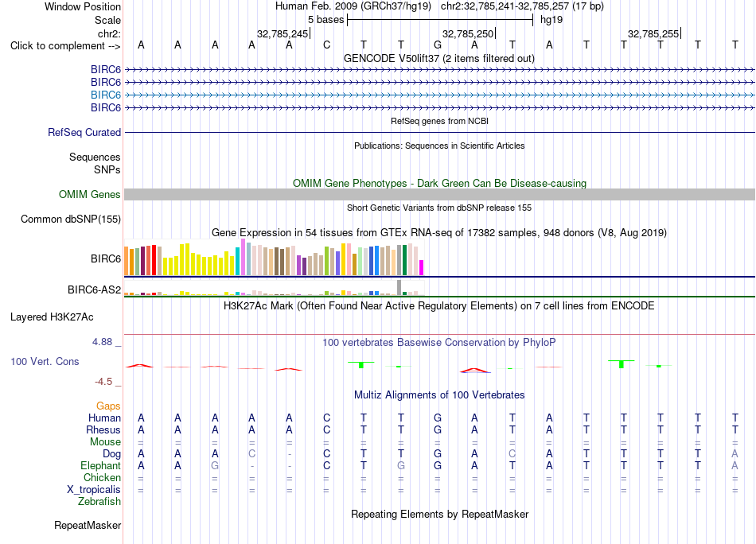Click 'Repeating Elements by RepeatMasker' title
This screenshot has width=756, height=544.
[x=440, y=514]
